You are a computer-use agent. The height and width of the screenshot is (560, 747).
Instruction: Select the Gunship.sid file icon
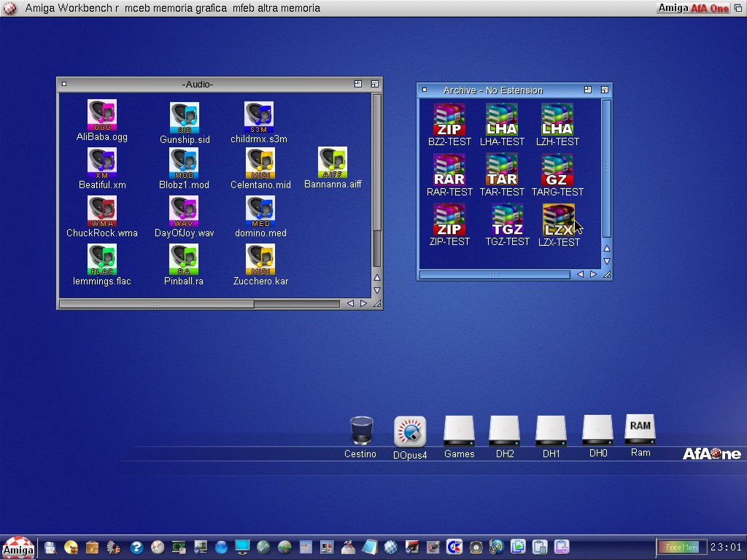(x=185, y=117)
